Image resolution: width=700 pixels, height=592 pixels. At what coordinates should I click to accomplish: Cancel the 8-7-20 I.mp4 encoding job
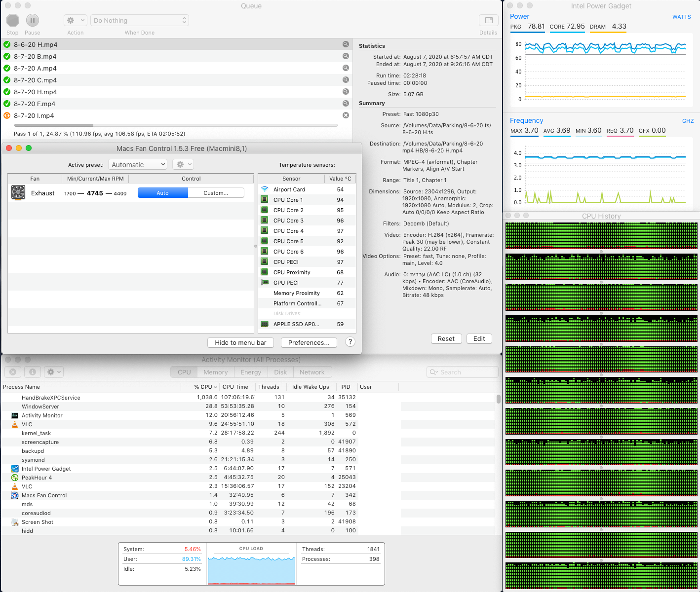(x=346, y=115)
